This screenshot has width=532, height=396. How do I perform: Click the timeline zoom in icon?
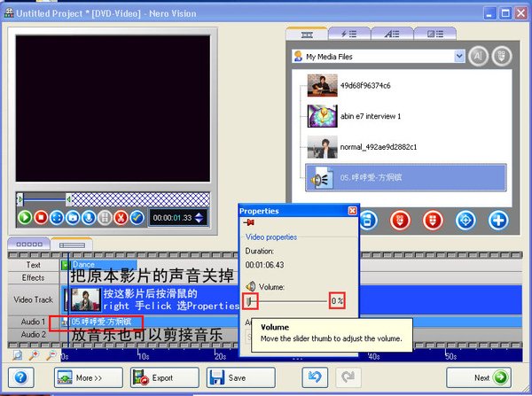34,355
